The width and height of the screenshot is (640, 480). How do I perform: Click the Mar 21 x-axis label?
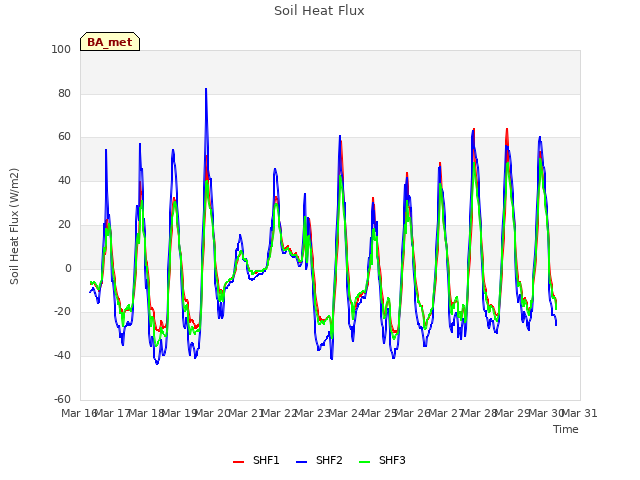click(x=246, y=413)
